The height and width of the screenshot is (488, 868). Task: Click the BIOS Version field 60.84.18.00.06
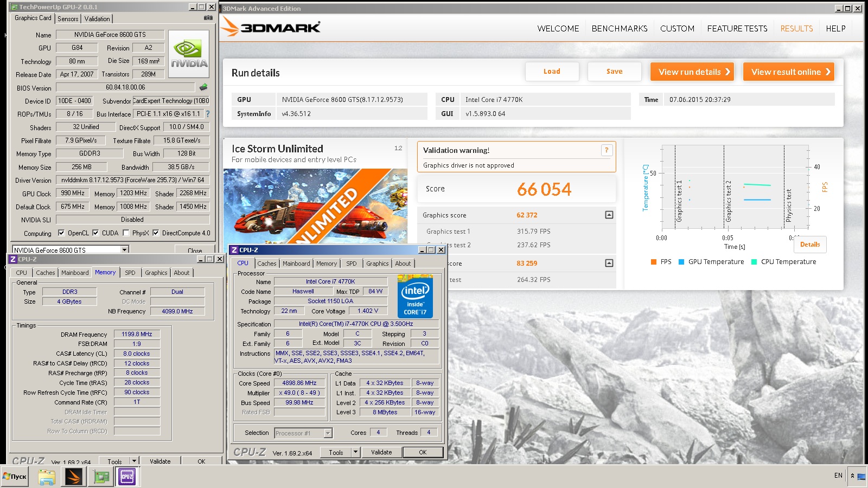click(125, 87)
